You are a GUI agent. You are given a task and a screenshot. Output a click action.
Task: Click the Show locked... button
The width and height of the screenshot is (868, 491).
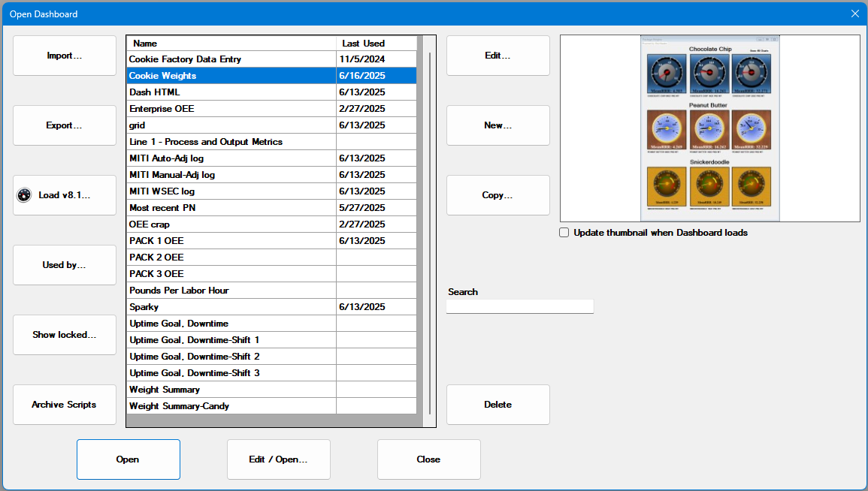(65, 335)
